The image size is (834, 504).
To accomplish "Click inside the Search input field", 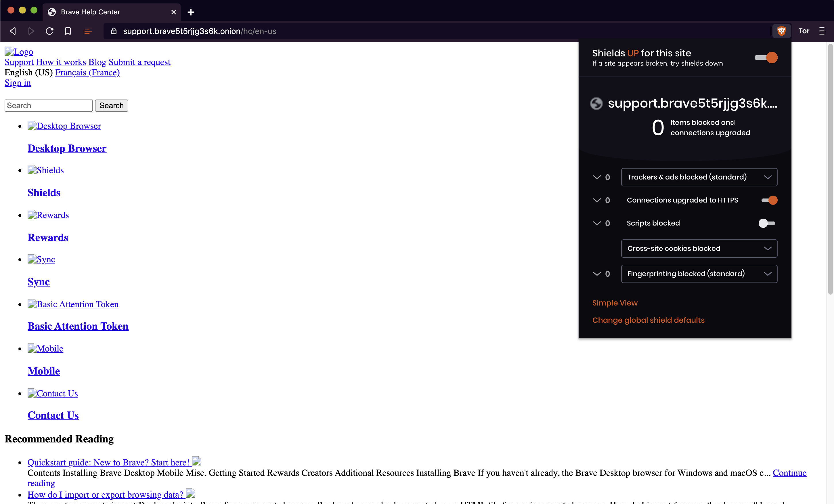I will (48, 105).
